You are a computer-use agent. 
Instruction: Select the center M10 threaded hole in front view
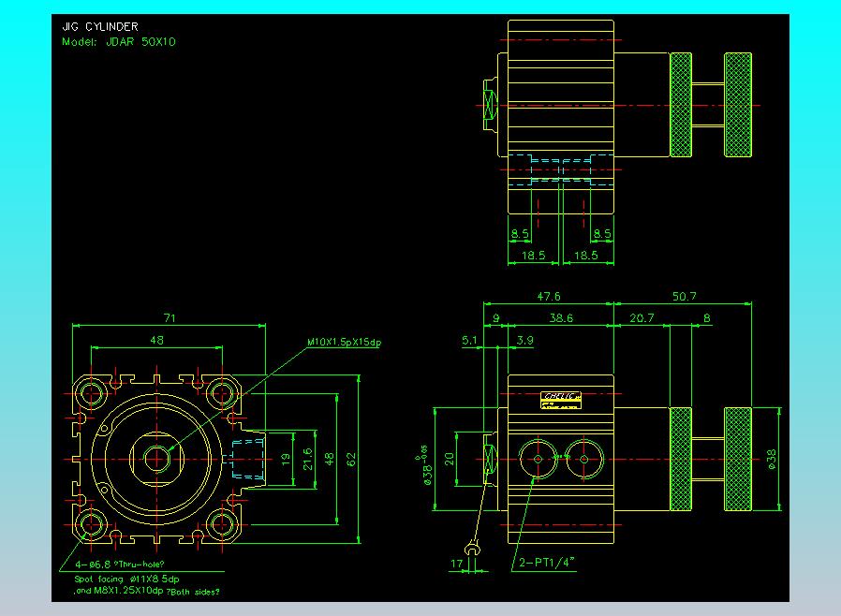pyautogui.click(x=156, y=460)
